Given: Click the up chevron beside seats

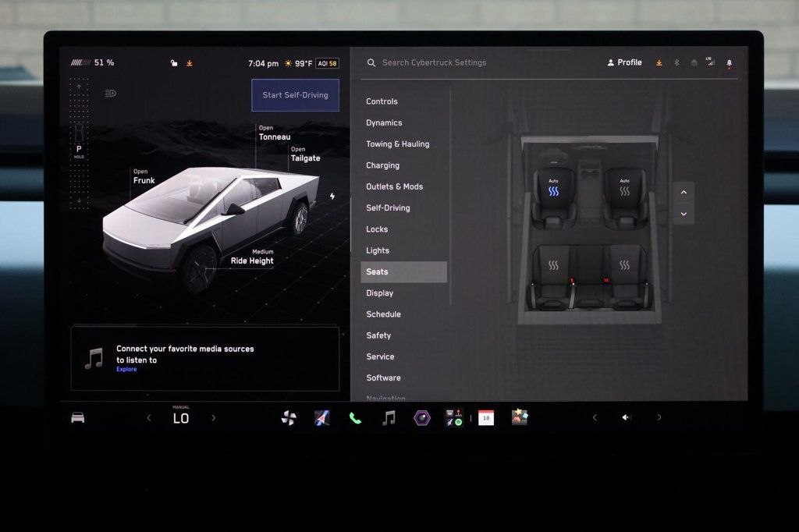Looking at the screenshot, I should click(x=684, y=193).
